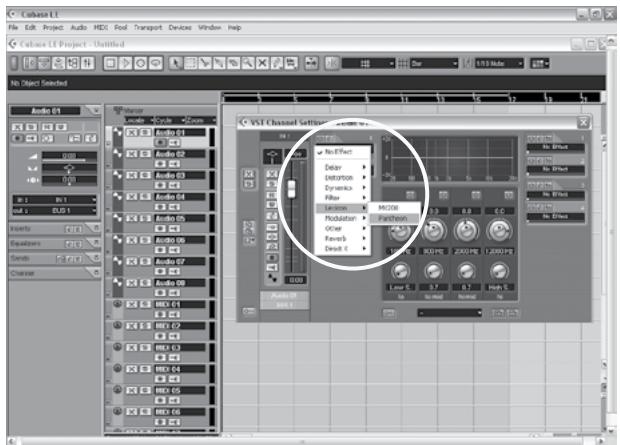Click the pan control in the Audio 01 Inspector

(69, 168)
